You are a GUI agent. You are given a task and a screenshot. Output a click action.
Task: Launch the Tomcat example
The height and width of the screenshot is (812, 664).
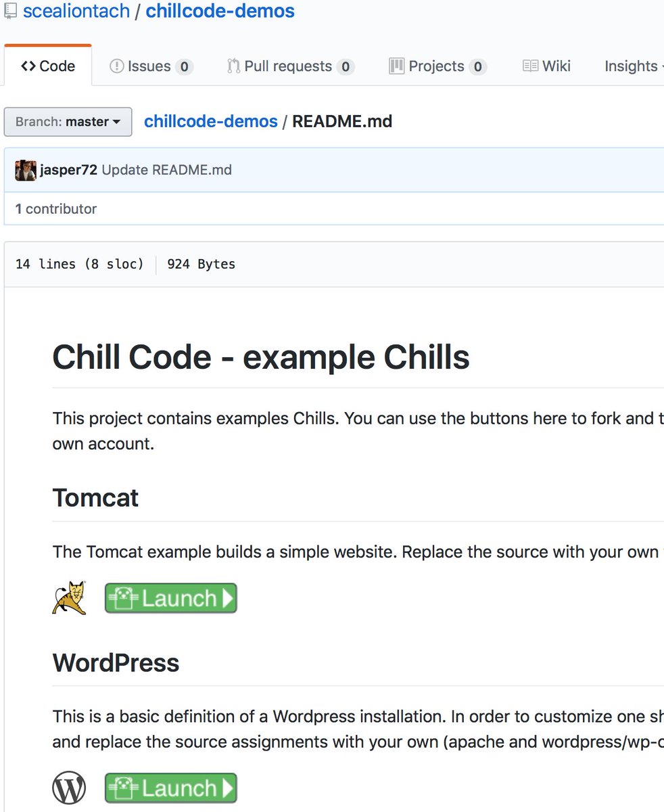[x=171, y=598]
